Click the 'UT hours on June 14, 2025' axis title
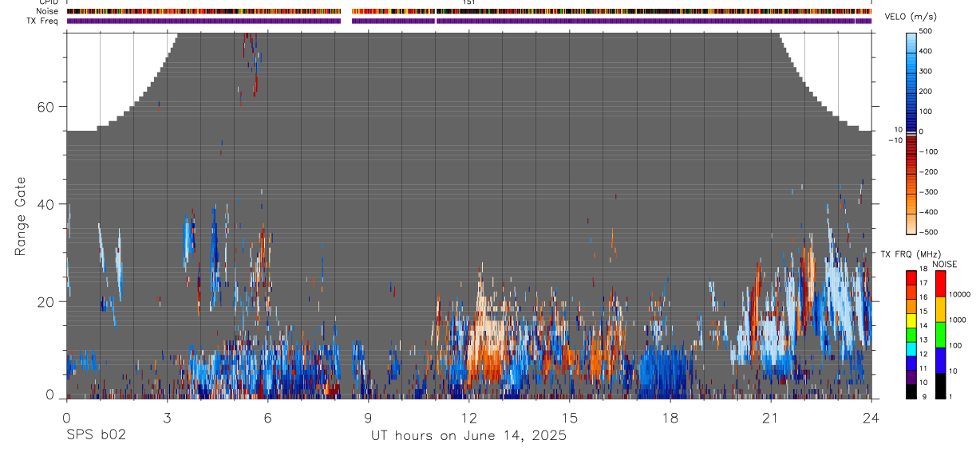Image resolution: width=980 pixels, height=452 pixels. click(468, 435)
